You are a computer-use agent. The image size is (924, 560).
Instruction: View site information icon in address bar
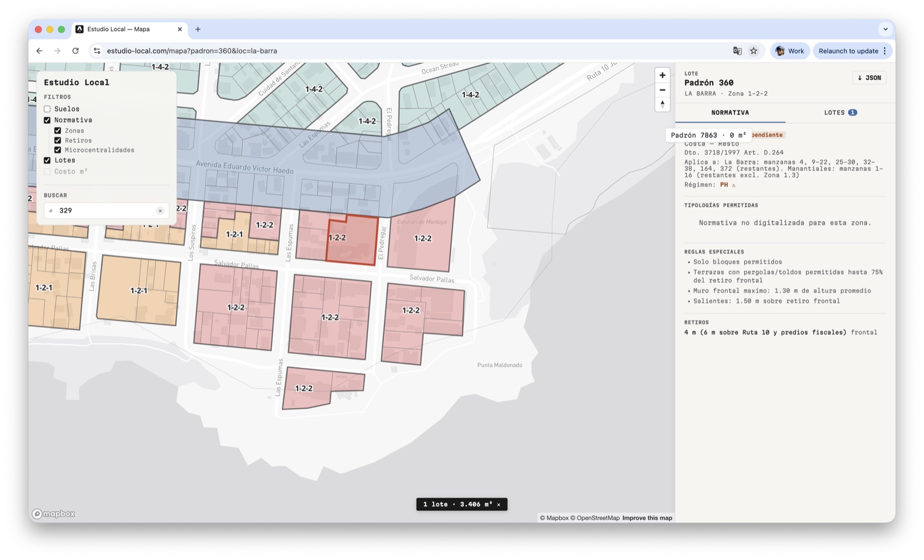coord(97,51)
